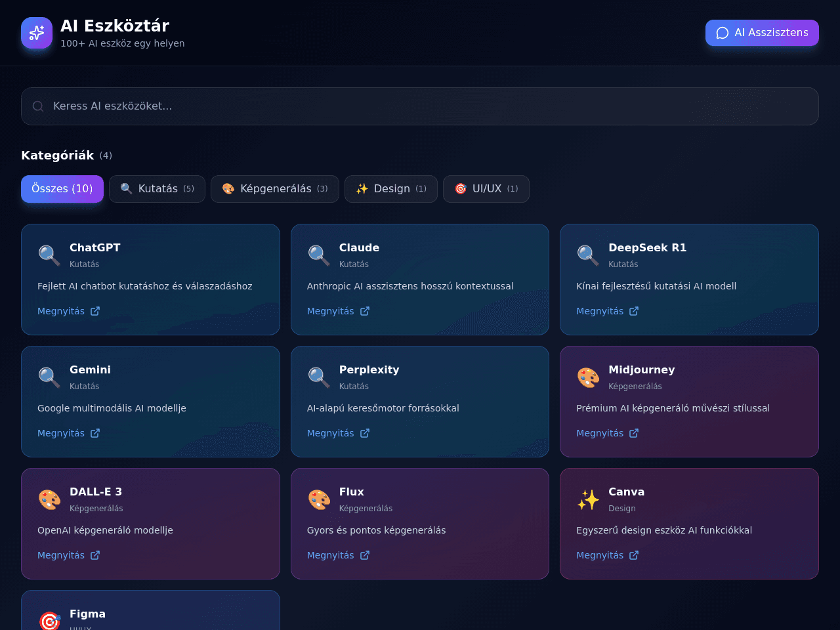Click the magnifier icon on the Claude card
This screenshot has width=840, height=630.
[319, 255]
